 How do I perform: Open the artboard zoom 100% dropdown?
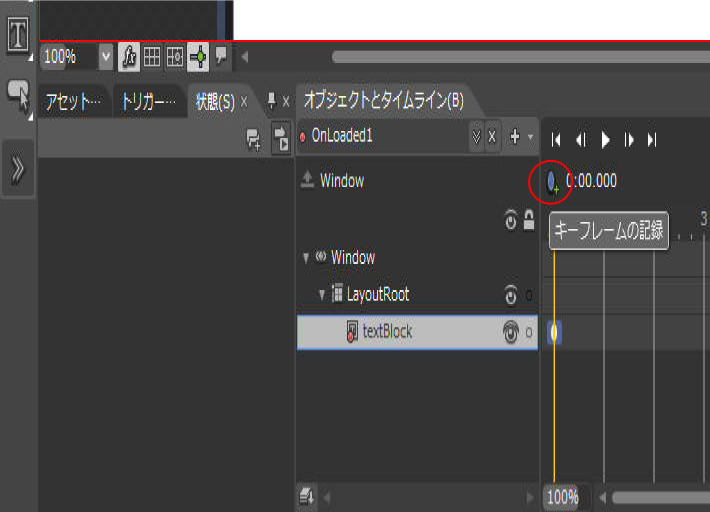click(x=106, y=57)
